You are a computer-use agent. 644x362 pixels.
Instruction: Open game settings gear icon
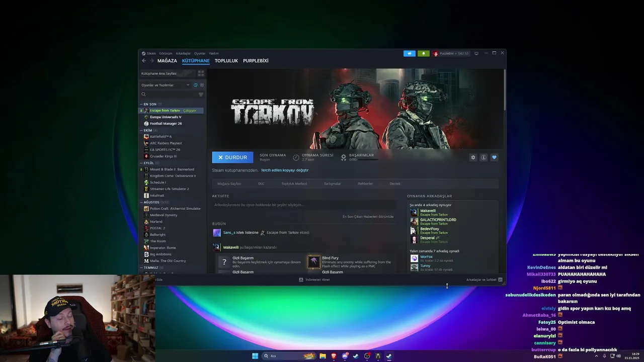pyautogui.click(x=473, y=157)
